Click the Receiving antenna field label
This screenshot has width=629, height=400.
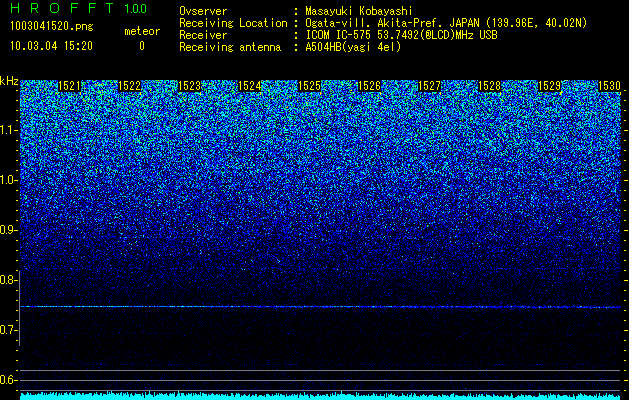click(x=230, y=47)
